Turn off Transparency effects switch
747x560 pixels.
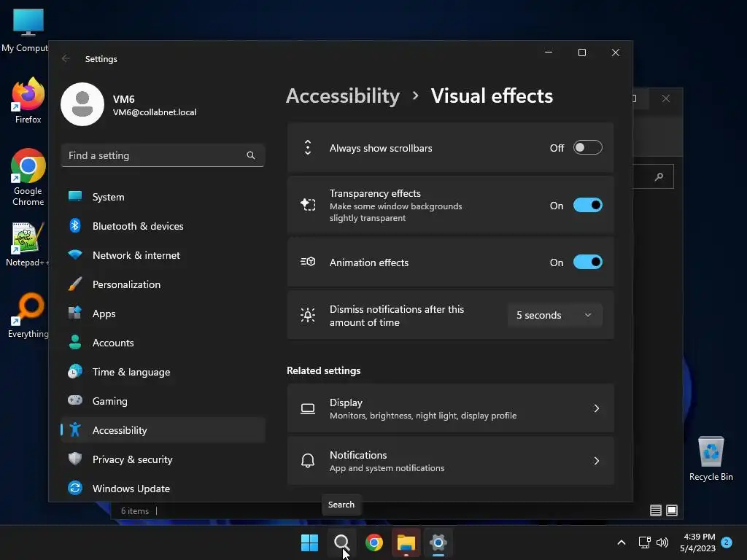point(587,205)
